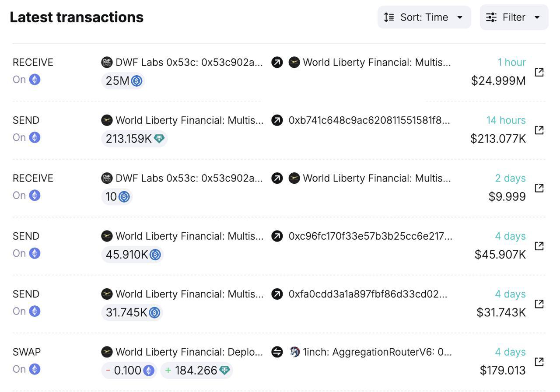The height and width of the screenshot is (392, 560).
Task: Open external link for $45.907K send transaction
Action: point(539,246)
